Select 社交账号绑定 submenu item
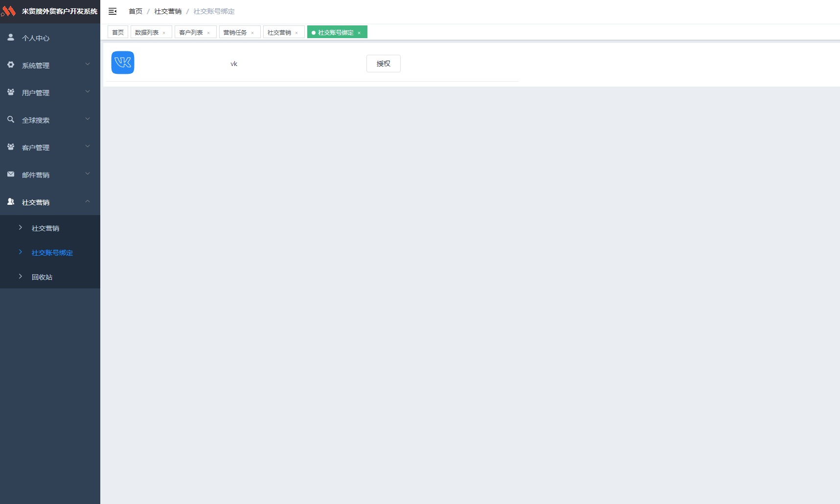The height and width of the screenshot is (504, 840). (x=50, y=252)
